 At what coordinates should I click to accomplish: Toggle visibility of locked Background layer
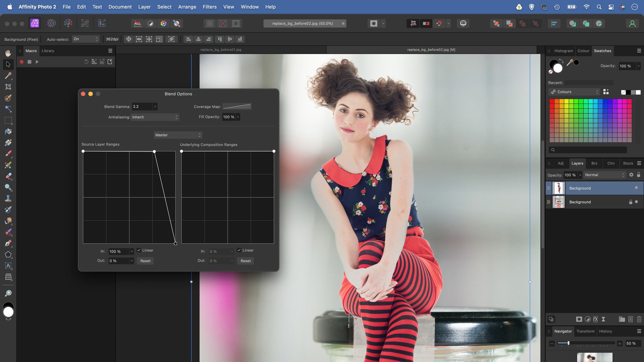click(636, 202)
